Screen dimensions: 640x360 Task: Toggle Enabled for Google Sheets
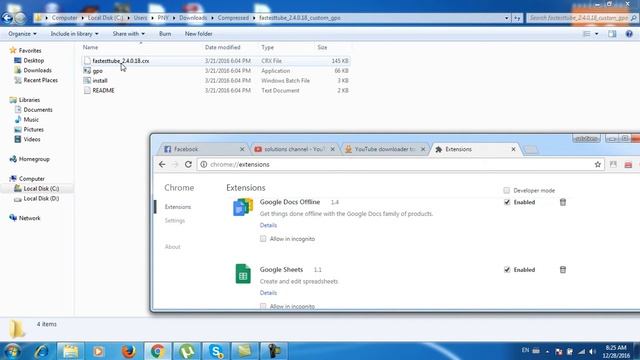point(507,270)
